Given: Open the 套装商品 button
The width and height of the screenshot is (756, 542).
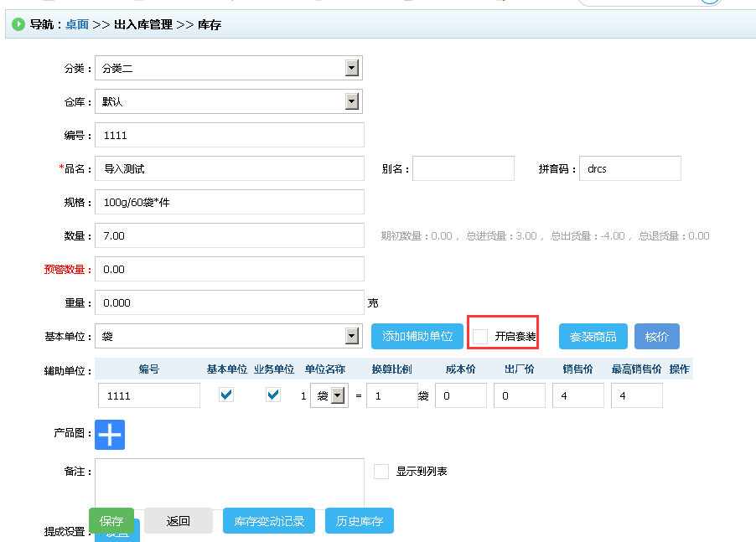Looking at the screenshot, I should pos(593,337).
